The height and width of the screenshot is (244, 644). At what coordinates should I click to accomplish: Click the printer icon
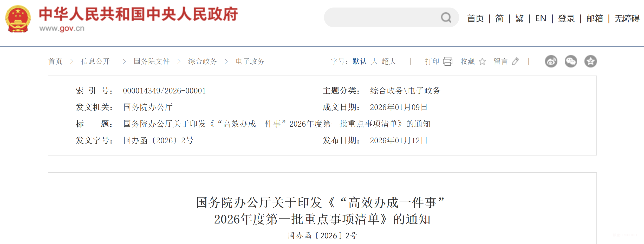pyautogui.click(x=448, y=61)
